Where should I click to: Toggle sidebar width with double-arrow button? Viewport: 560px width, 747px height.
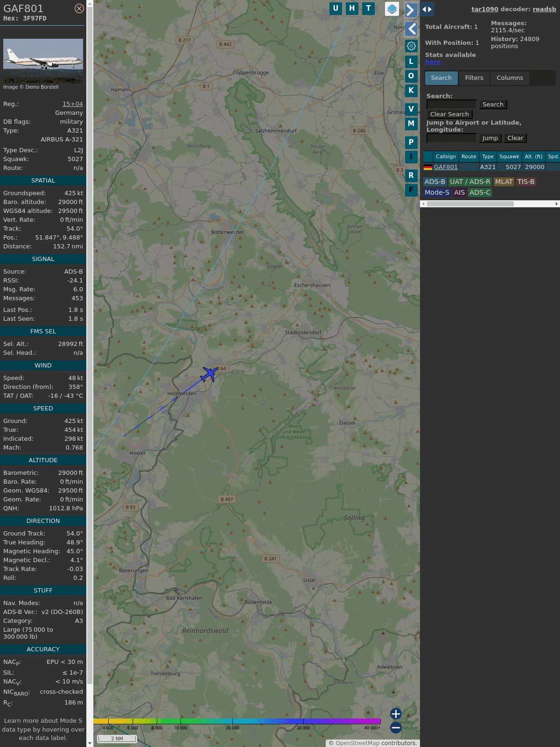(427, 9)
